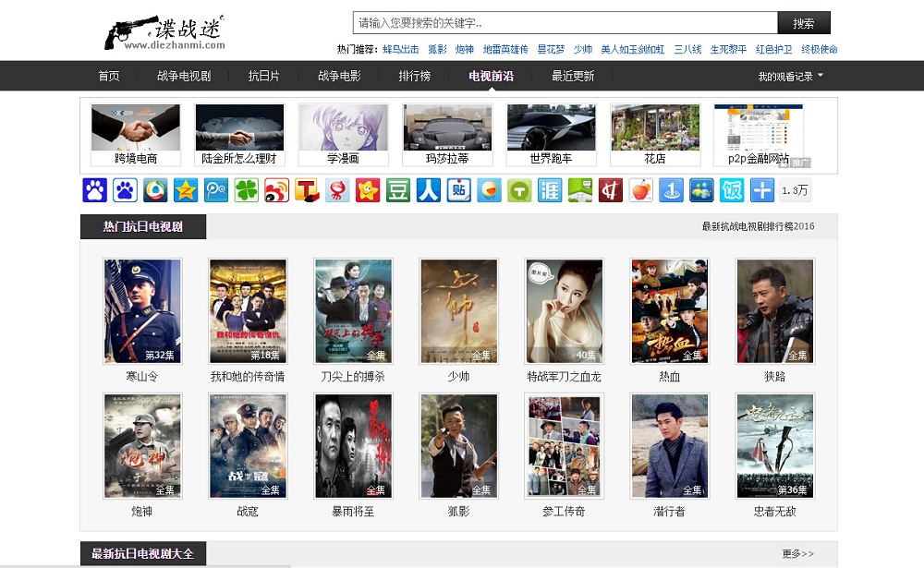The height and width of the screenshot is (568, 924).
Task: Open 战争电影 nav item
Action: pyautogui.click(x=339, y=76)
